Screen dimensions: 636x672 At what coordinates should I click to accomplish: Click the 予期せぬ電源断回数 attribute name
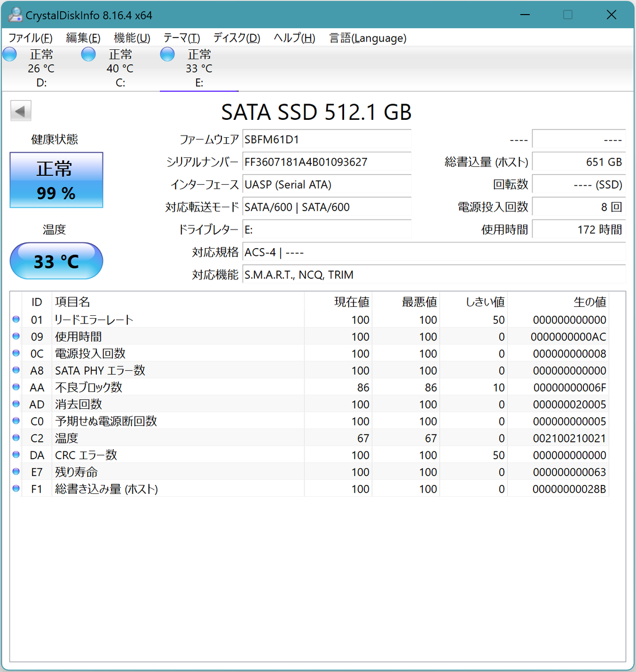coord(106,421)
